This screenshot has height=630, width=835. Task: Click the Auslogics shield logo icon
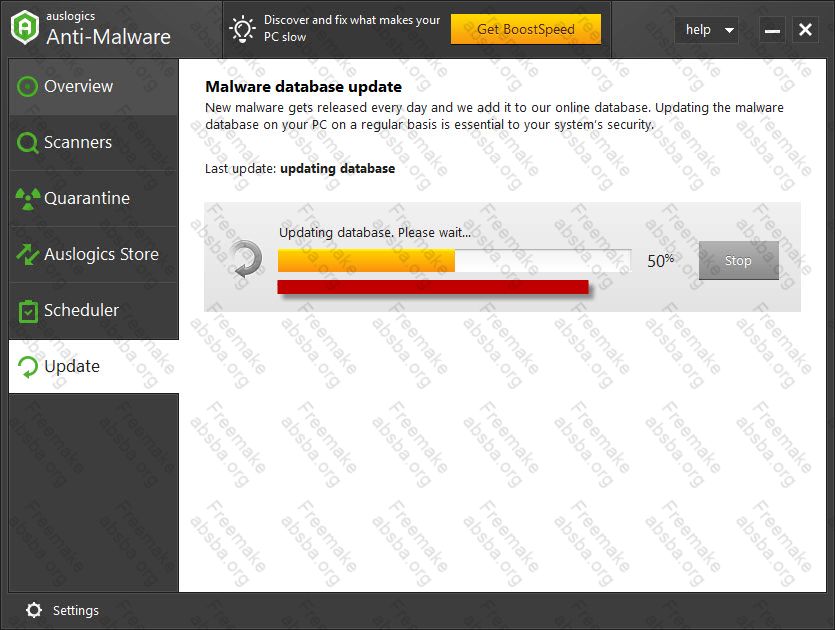(25, 28)
